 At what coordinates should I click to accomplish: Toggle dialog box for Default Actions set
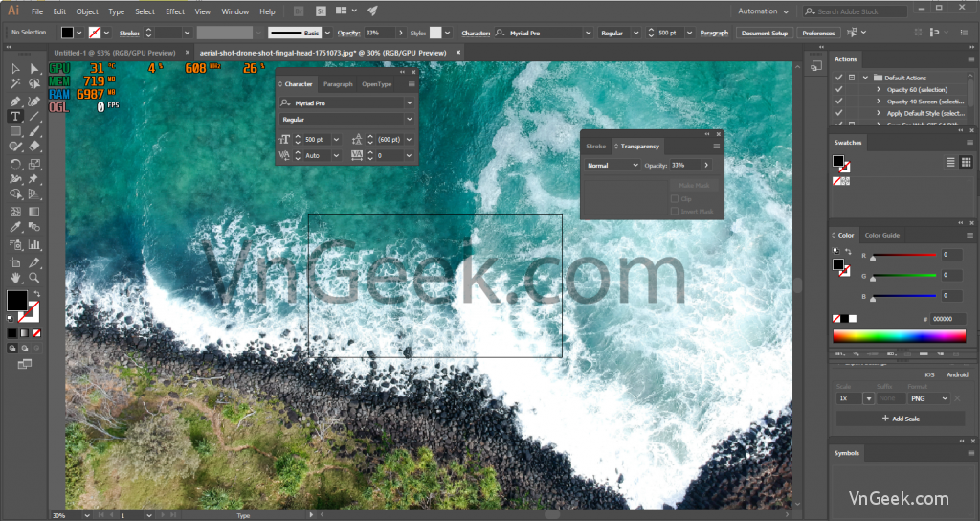pyautogui.click(x=852, y=78)
